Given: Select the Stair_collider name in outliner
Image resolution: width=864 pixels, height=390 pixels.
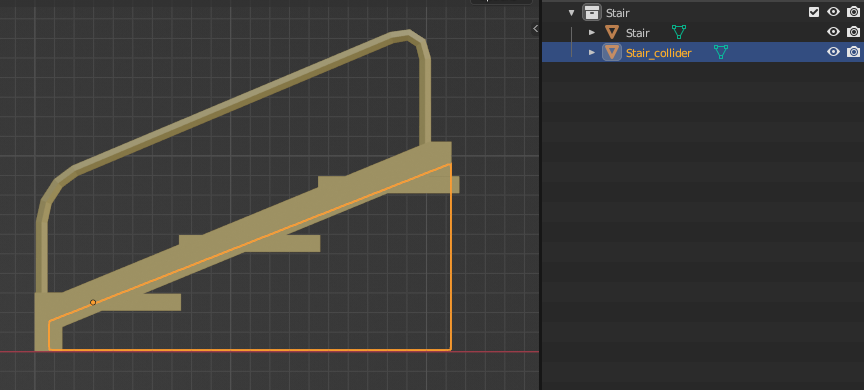Looking at the screenshot, I should click(x=658, y=53).
